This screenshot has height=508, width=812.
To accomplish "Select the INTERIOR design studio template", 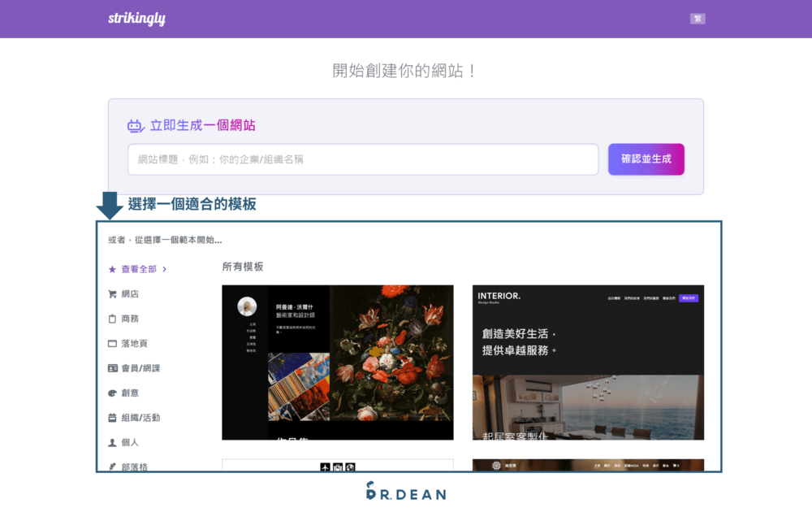I will (589, 362).
